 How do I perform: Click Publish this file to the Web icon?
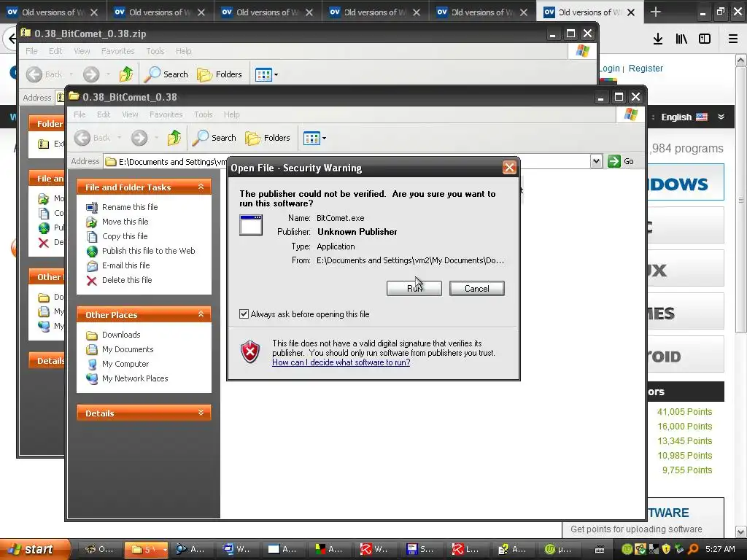click(x=91, y=251)
